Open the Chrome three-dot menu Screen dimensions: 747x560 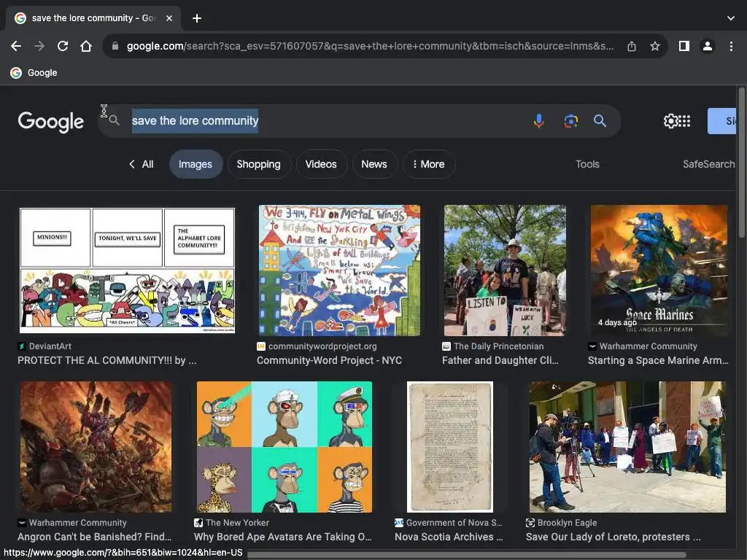click(731, 46)
